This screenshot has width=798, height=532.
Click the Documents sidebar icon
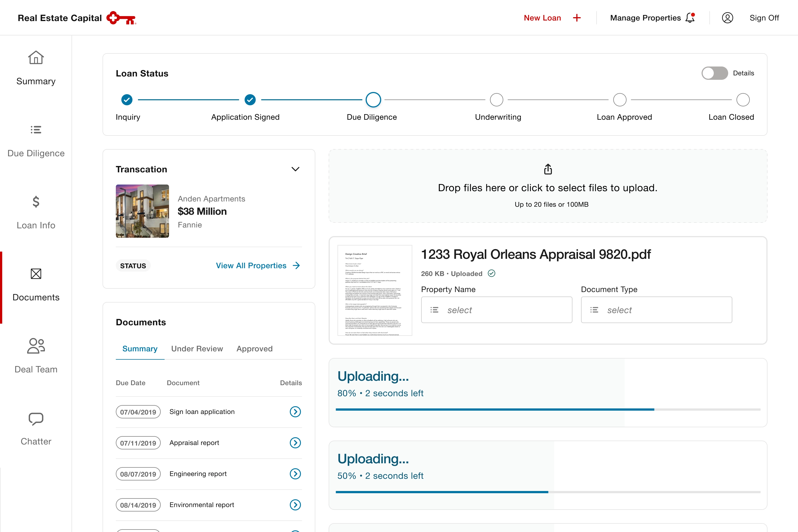pos(36,274)
